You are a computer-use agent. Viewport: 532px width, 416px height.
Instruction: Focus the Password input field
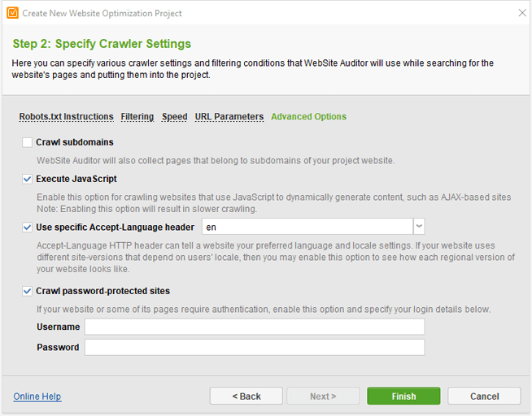coord(255,347)
